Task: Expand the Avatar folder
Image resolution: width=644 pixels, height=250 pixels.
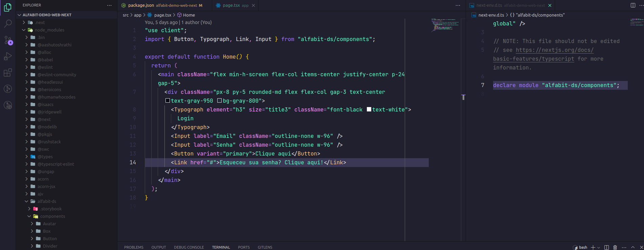Action: [x=67, y=224]
